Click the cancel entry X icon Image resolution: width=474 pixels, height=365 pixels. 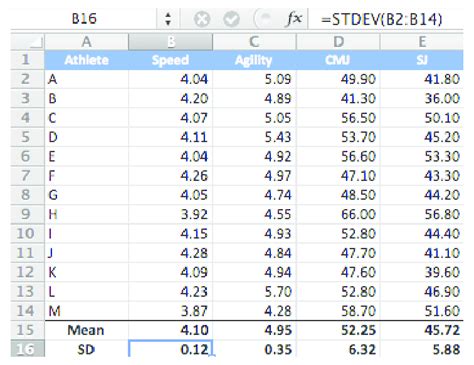tap(202, 19)
